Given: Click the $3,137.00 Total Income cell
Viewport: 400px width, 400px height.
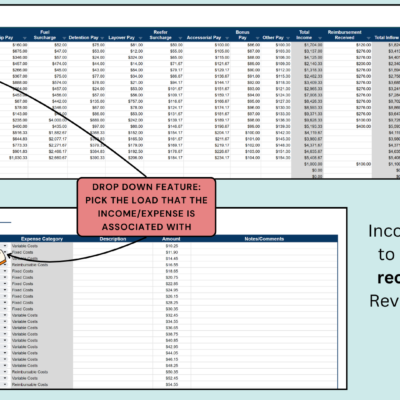Looking at the screenshot, I should point(307,51).
